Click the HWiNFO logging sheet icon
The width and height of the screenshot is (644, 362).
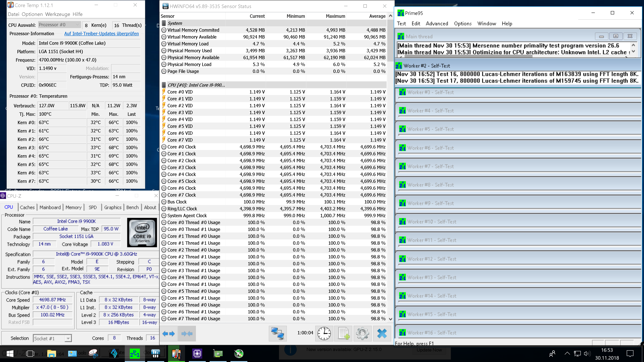(x=343, y=333)
